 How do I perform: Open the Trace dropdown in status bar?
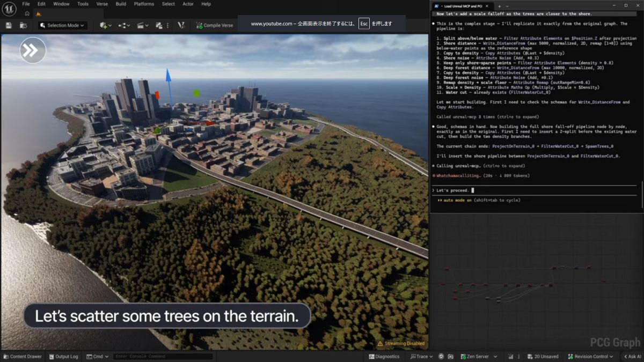point(421,357)
